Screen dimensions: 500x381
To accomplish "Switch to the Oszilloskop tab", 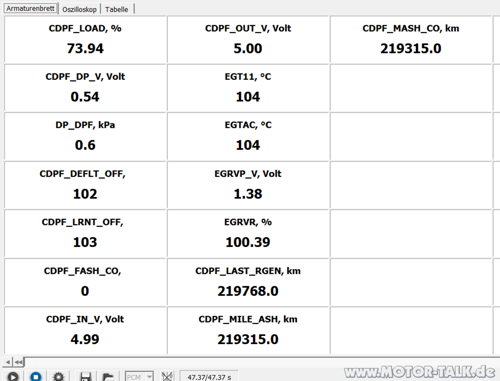I will (x=79, y=9).
